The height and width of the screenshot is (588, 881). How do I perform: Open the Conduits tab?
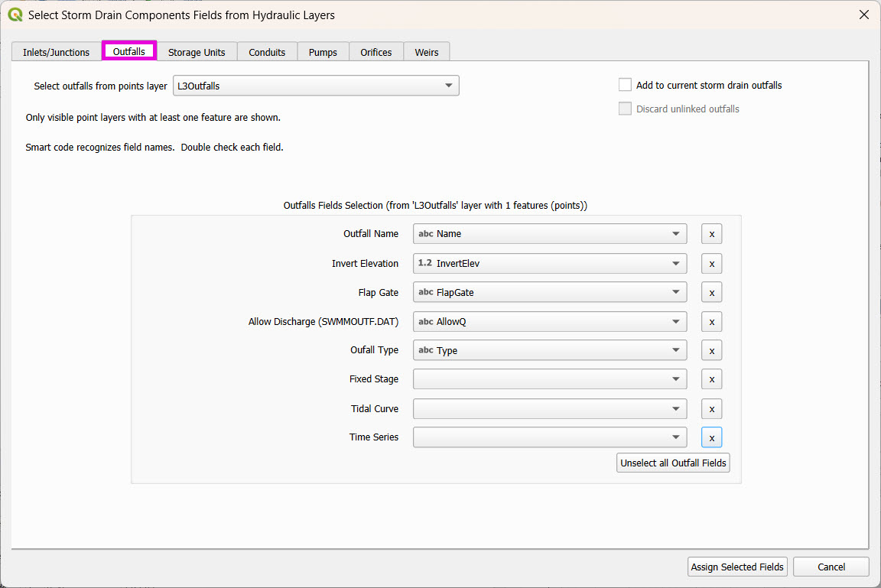tap(267, 52)
